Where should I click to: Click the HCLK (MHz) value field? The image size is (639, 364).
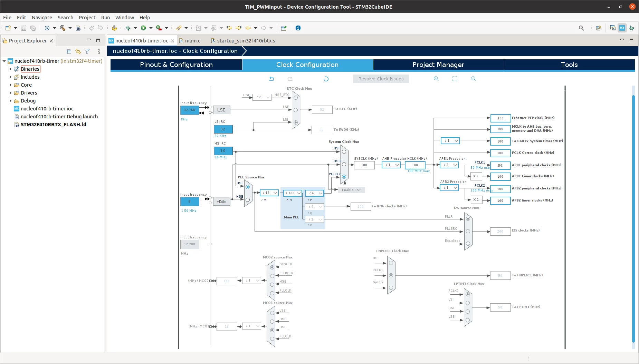pyautogui.click(x=415, y=165)
